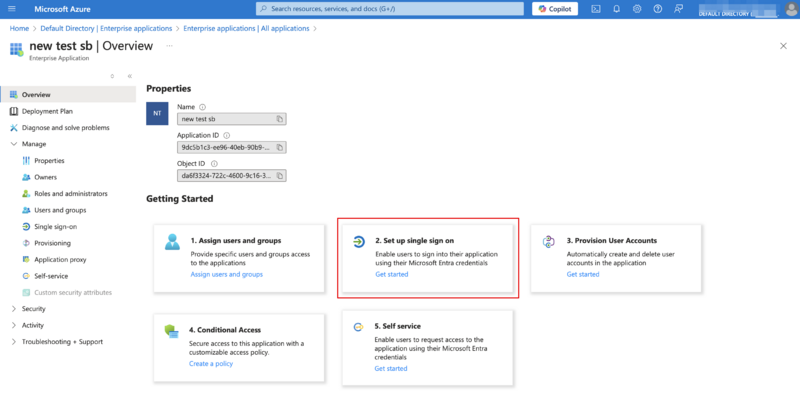Image resolution: width=800 pixels, height=395 pixels.
Task: Click the Copilot button
Action: click(x=555, y=9)
